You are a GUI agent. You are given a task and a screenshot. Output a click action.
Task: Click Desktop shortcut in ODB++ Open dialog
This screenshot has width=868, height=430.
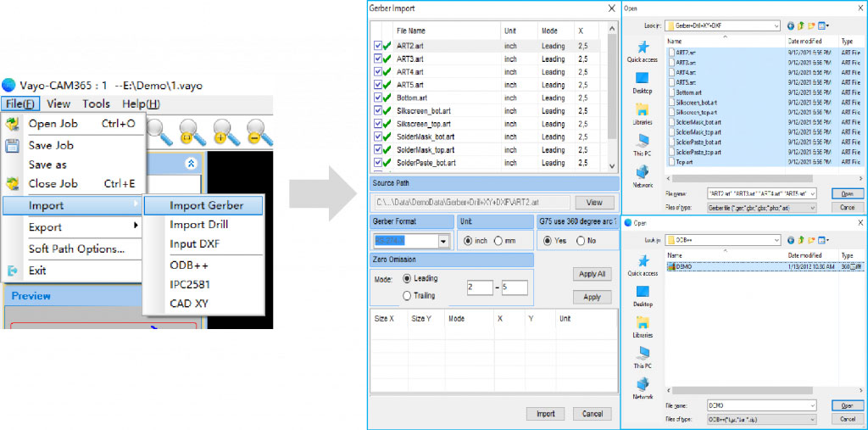tap(642, 294)
